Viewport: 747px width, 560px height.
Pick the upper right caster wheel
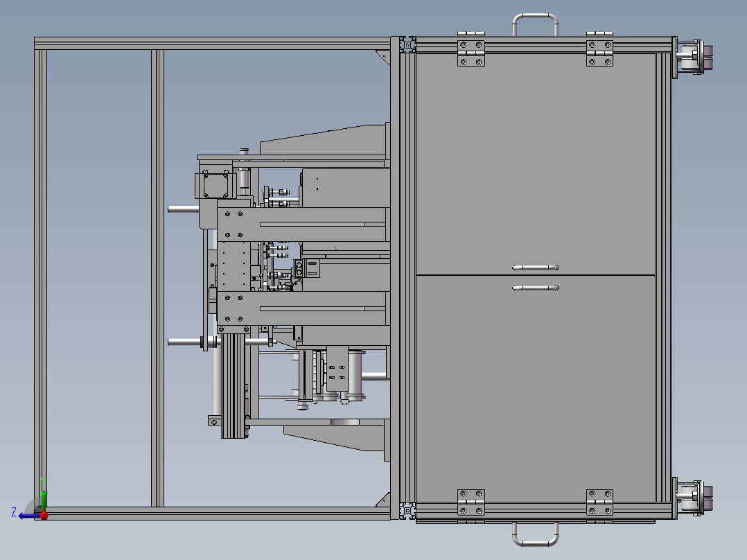click(694, 58)
